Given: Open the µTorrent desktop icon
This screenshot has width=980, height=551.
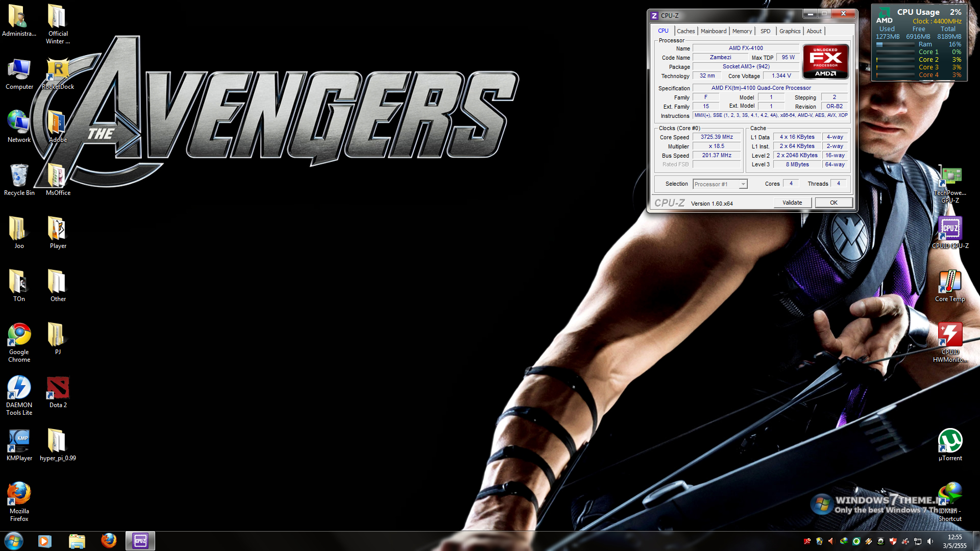Looking at the screenshot, I should tap(950, 441).
